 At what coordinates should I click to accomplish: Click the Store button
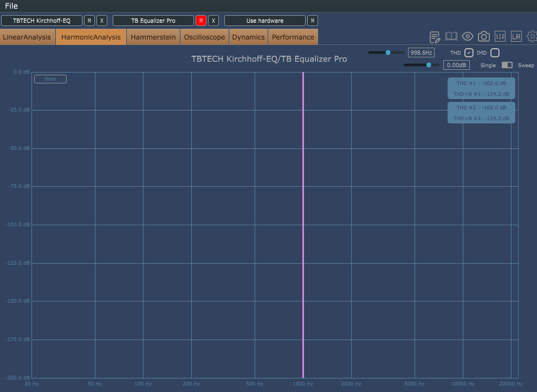click(50, 79)
